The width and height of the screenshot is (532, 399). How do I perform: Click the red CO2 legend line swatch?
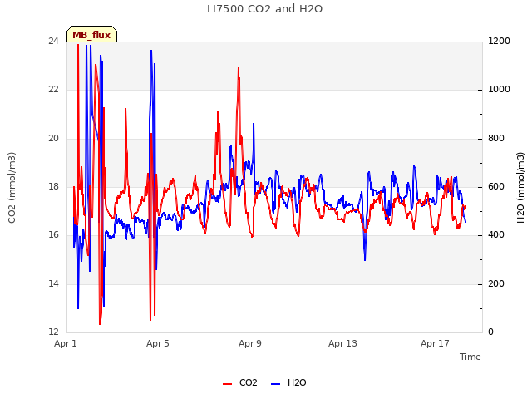click(x=227, y=384)
